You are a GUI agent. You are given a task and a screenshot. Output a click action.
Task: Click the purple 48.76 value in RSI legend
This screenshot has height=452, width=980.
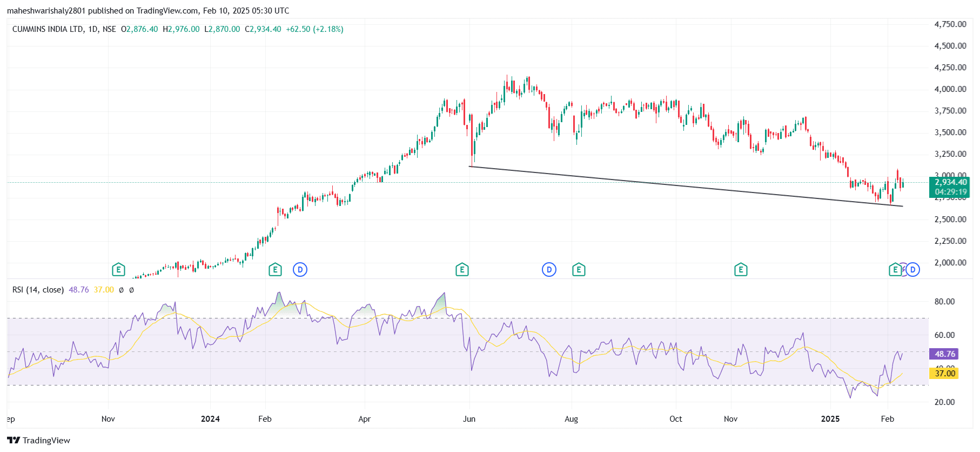(79, 290)
